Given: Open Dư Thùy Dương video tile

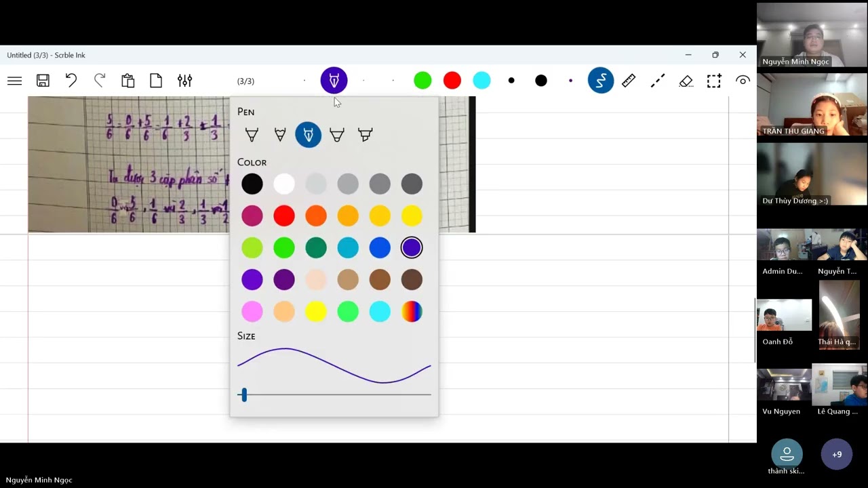Looking at the screenshot, I should tap(812, 174).
